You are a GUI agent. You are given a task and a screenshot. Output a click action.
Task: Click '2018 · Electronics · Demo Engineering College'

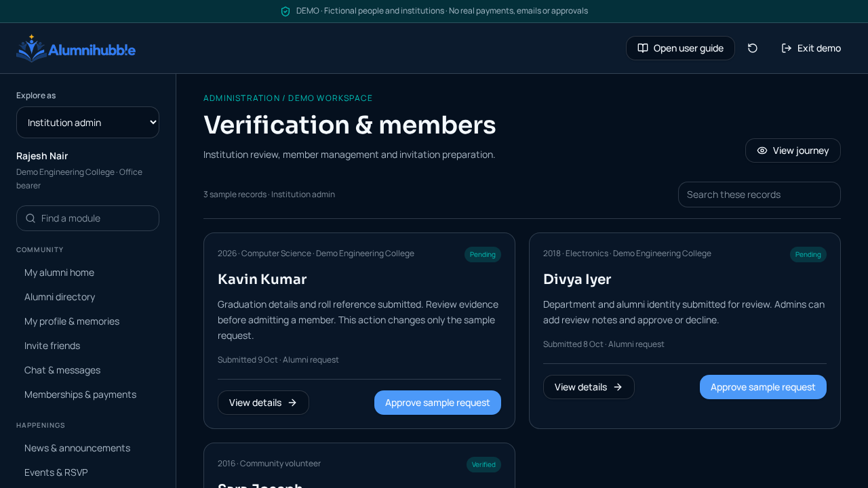click(x=627, y=253)
